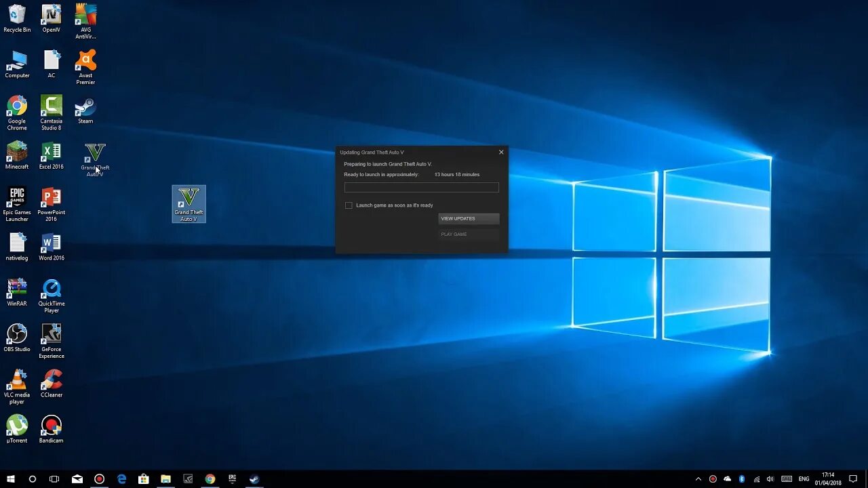Viewport: 868px width, 488px height.
Task: Select the Steam desktop shortcut
Action: pyautogui.click(x=85, y=110)
